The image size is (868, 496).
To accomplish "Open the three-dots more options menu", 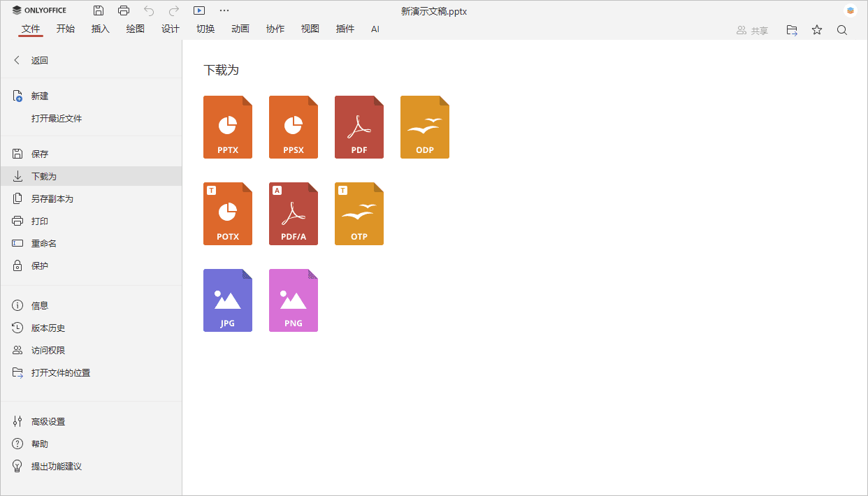I will [x=224, y=10].
